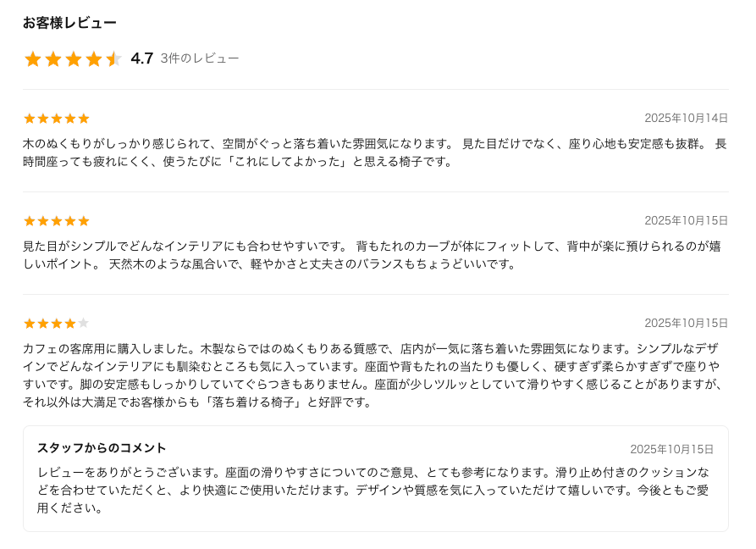Click the first star in the overall rating summary
Image resolution: width=756 pixels, height=549 pixels.
click(33, 59)
